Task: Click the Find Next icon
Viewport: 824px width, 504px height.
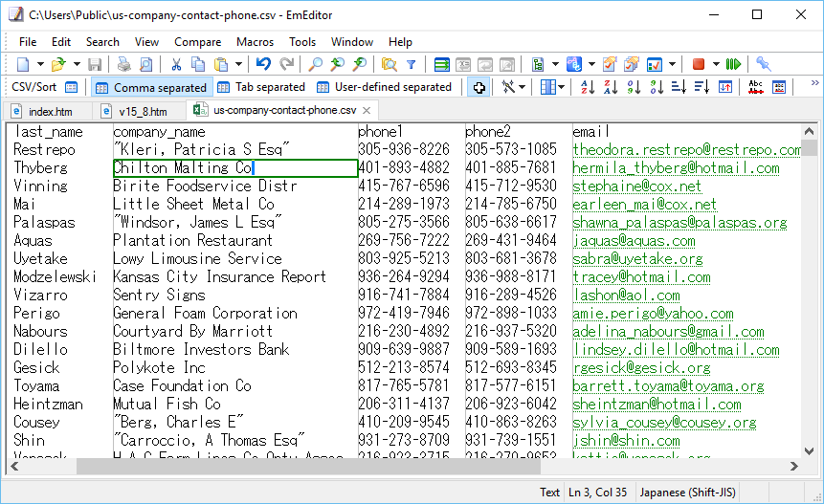Action: (x=360, y=65)
